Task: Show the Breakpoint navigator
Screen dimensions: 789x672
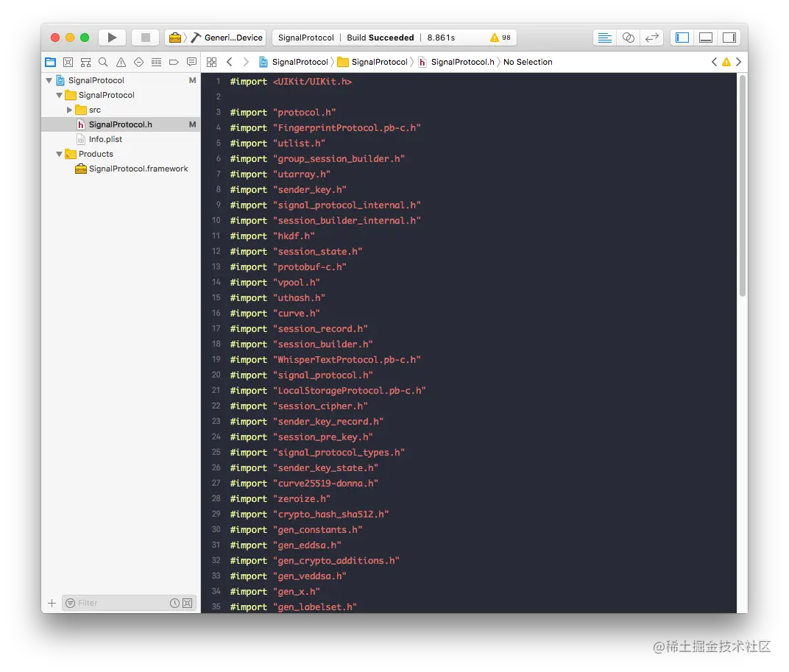Action: click(174, 62)
